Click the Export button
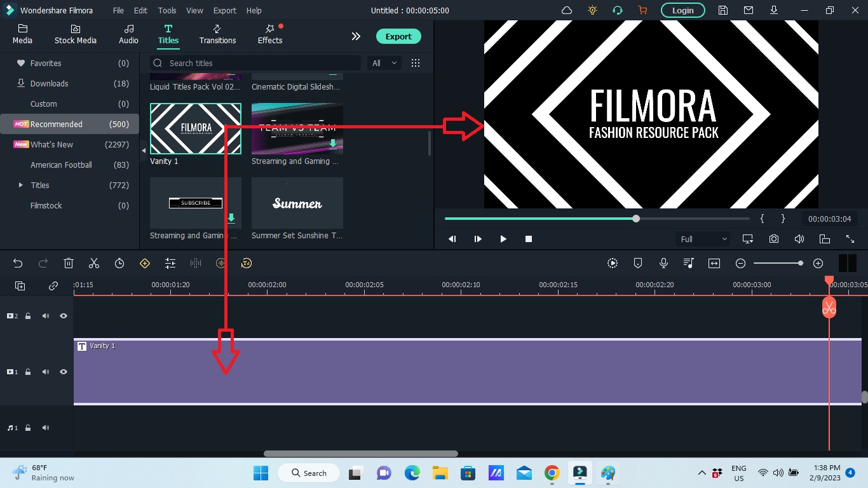This screenshot has height=488, width=868. pos(398,36)
